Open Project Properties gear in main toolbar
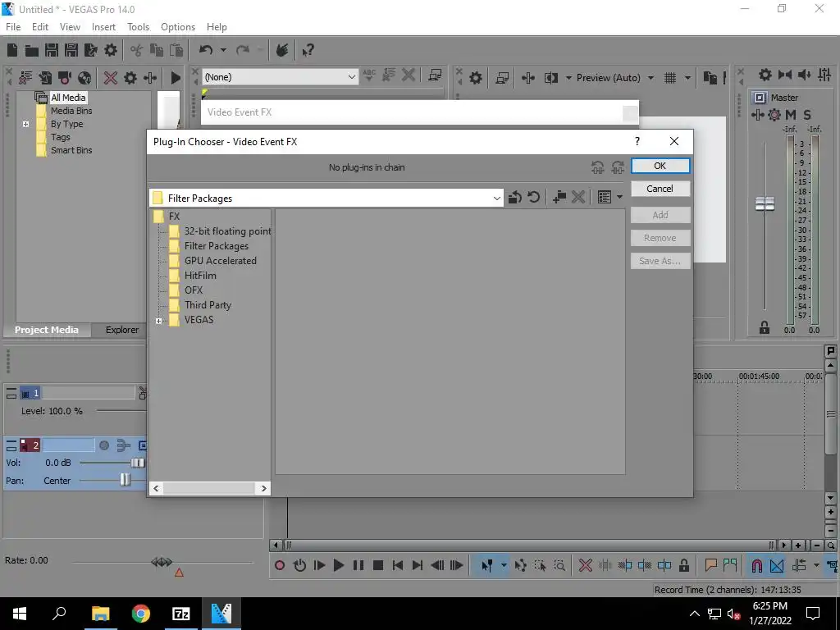This screenshot has height=630, width=840. [x=111, y=50]
